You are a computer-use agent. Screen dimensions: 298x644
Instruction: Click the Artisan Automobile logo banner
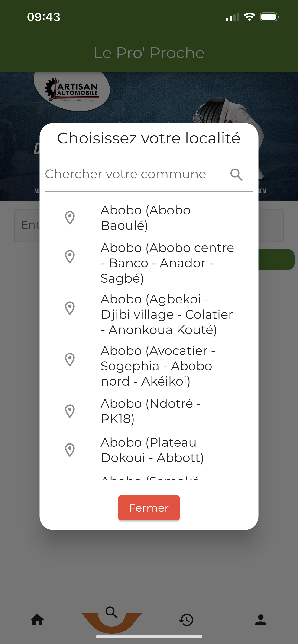(72, 91)
